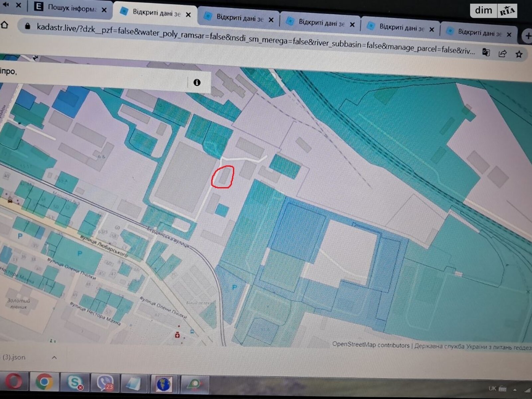Click the Chrome icon in the taskbar
Viewport: 532px width, 399px height.
point(45,382)
